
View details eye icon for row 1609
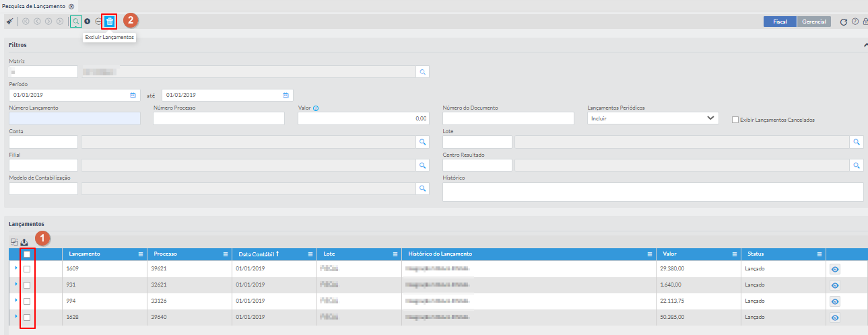coord(835,269)
